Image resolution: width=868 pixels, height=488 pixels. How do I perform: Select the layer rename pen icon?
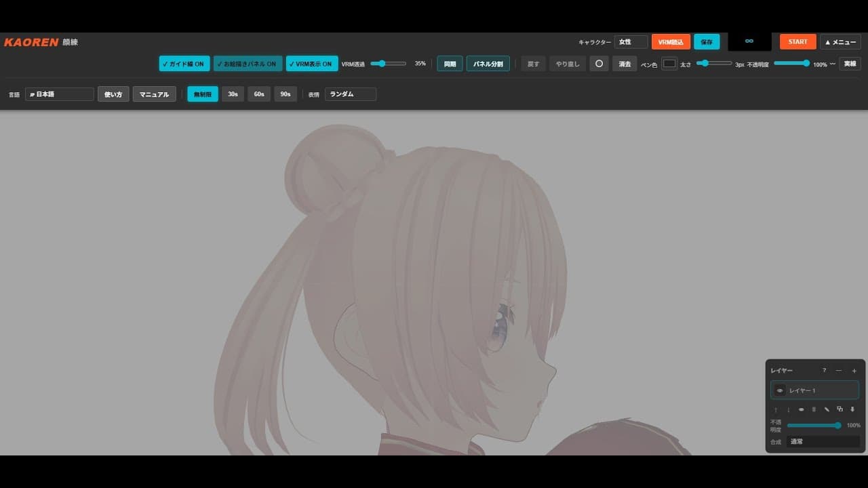tap(827, 409)
